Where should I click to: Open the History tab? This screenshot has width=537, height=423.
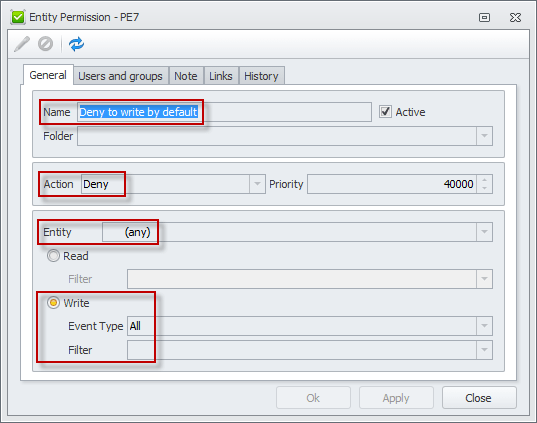pyautogui.click(x=261, y=76)
